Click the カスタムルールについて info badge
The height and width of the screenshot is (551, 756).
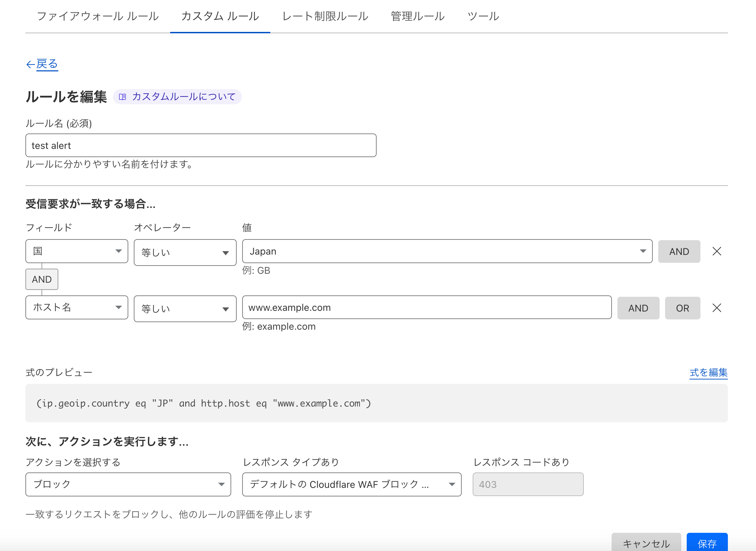pyautogui.click(x=177, y=97)
